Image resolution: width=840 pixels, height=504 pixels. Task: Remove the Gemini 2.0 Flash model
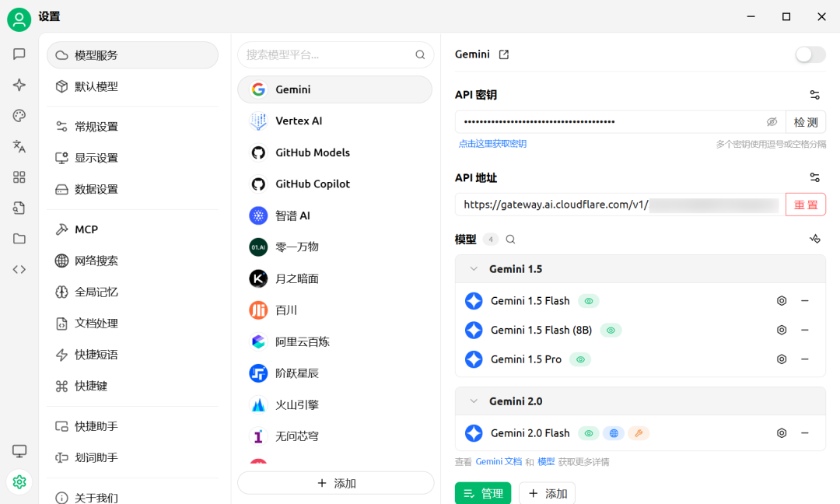(805, 432)
